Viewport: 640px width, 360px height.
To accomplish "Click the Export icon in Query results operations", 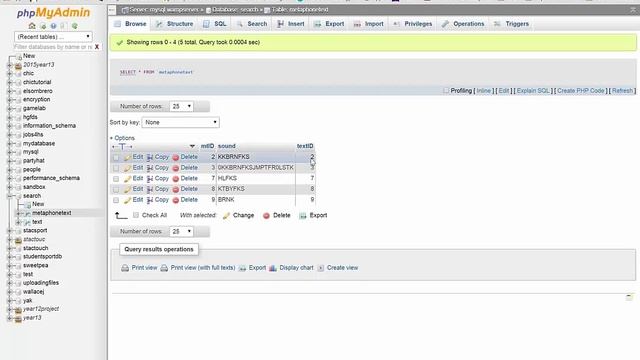I will [x=242, y=268].
